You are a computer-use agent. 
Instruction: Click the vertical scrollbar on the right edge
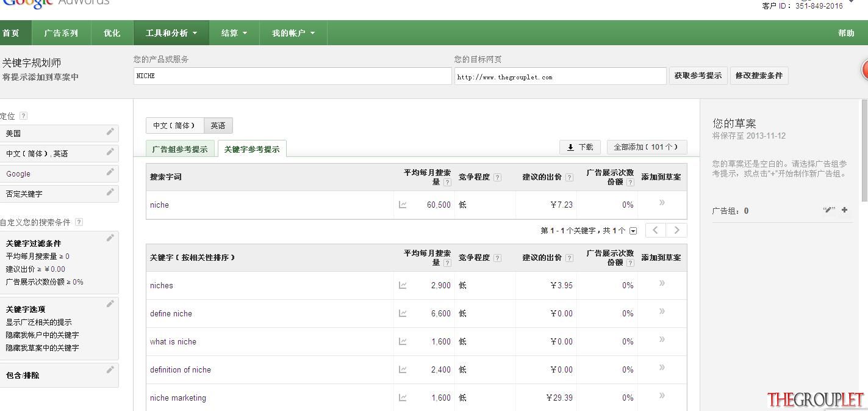864,151
